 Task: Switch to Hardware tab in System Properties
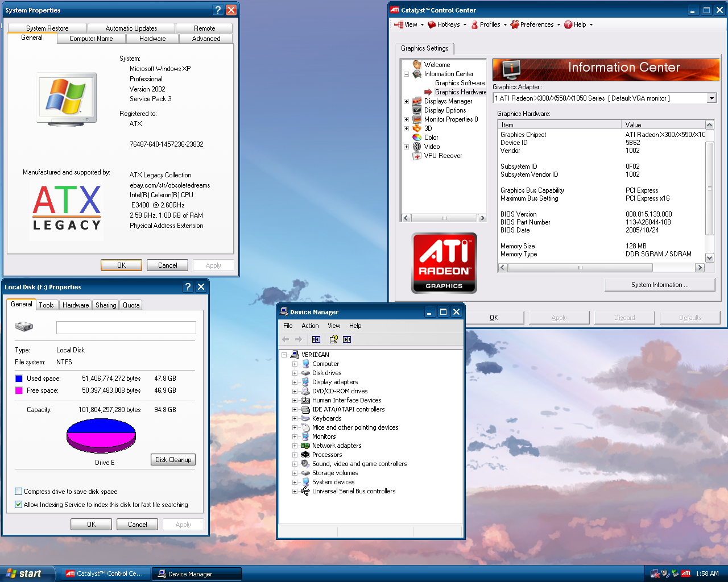click(152, 39)
